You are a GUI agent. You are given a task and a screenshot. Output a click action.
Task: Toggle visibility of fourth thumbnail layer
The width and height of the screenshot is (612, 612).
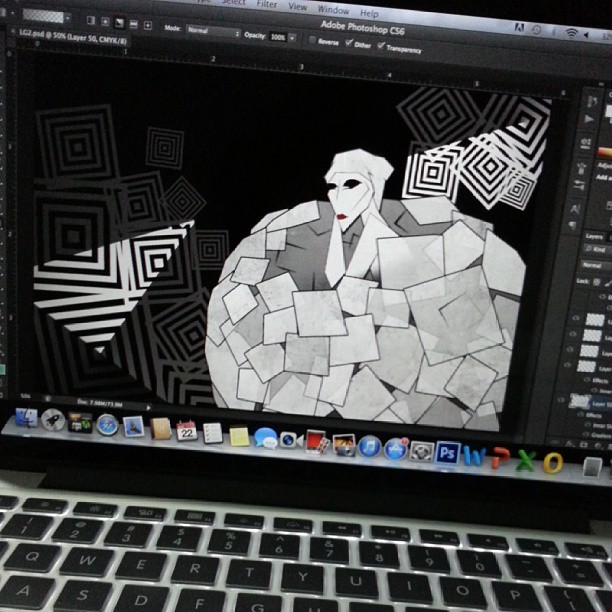(567, 365)
